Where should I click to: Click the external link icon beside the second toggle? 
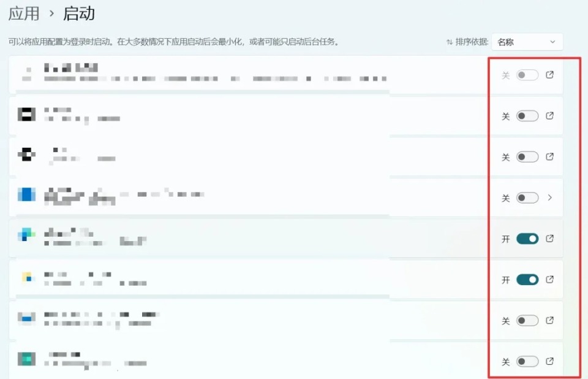coord(549,116)
